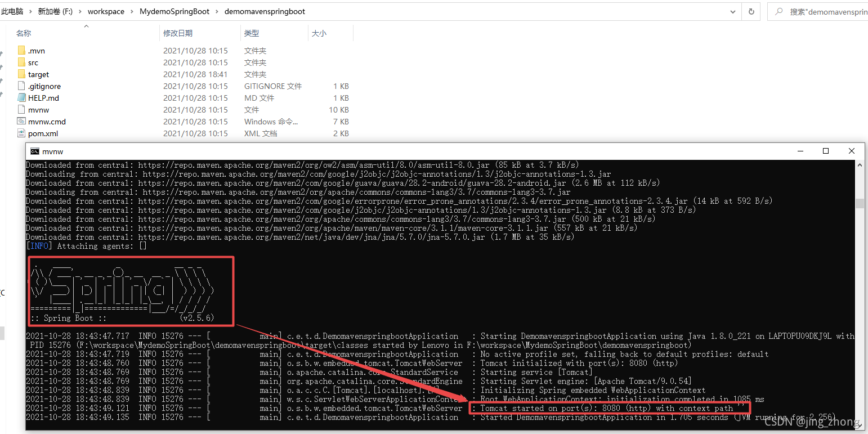Select the file name mvnw.cmd
This screenshot has height=434, width=868.
47,122
